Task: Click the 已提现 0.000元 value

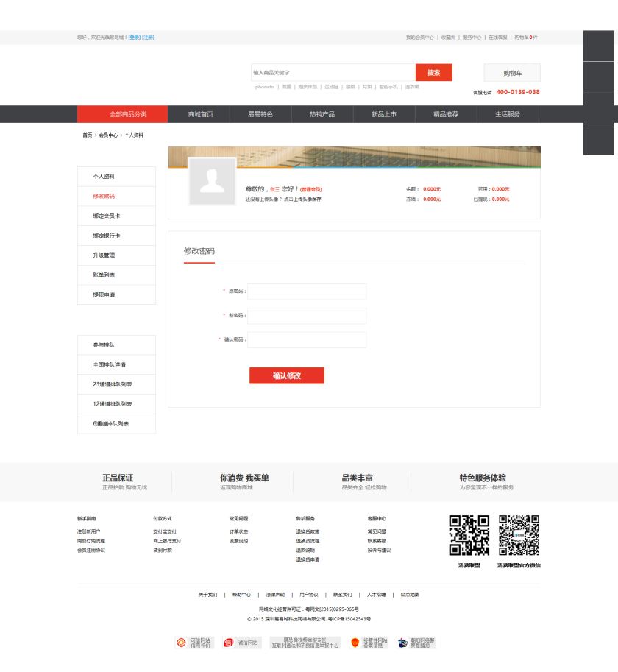Action: point(500,199)
